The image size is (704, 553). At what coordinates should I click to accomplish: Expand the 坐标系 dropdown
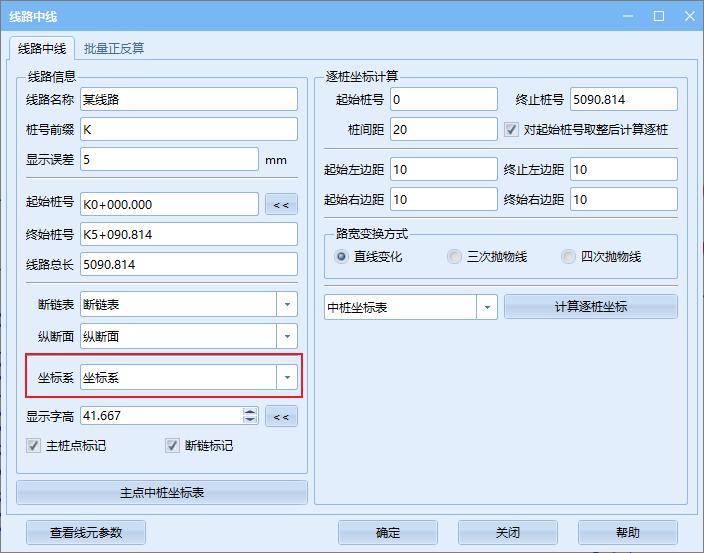(287, 378)
